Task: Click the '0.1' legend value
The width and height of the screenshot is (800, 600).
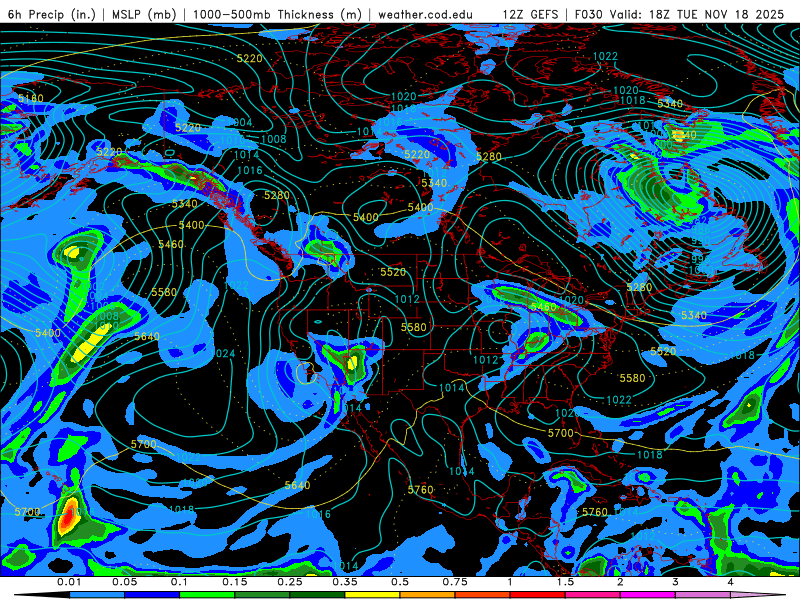Action: point(179,582)
